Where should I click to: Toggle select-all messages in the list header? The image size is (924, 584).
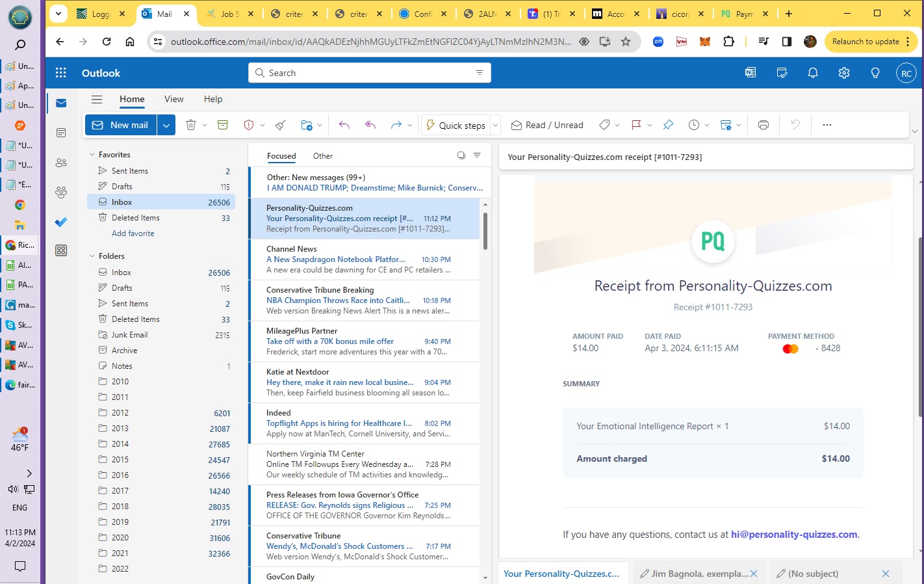pos(461,155)
